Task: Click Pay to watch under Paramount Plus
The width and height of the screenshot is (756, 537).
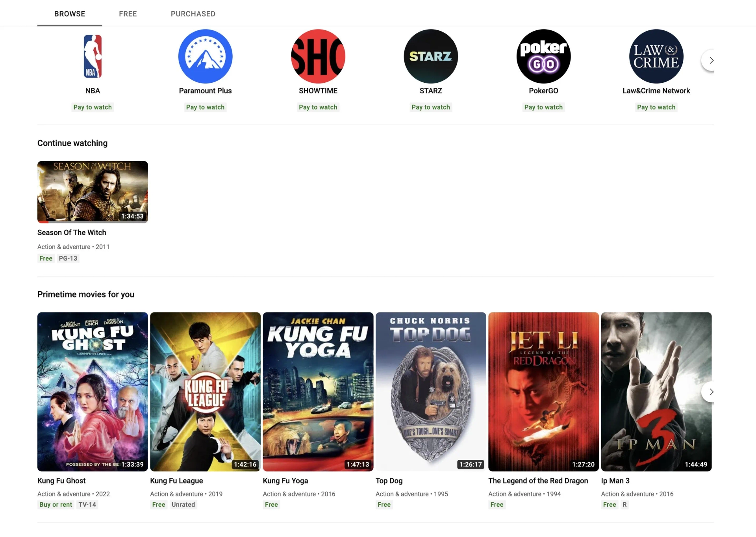Action: tap(205, 107)
